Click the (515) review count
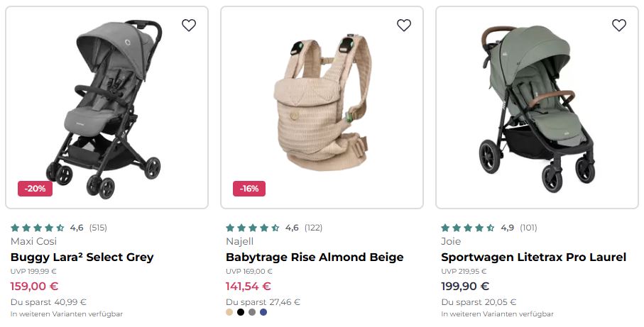Viewport: 644px width, 327px height. (99, 228)
